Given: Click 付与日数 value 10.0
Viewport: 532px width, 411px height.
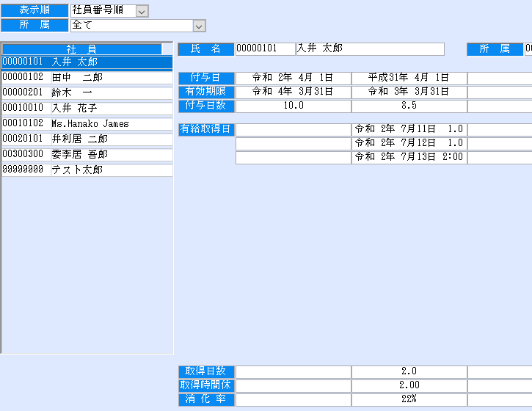Looking at the screenshot, I should point(293,106).
